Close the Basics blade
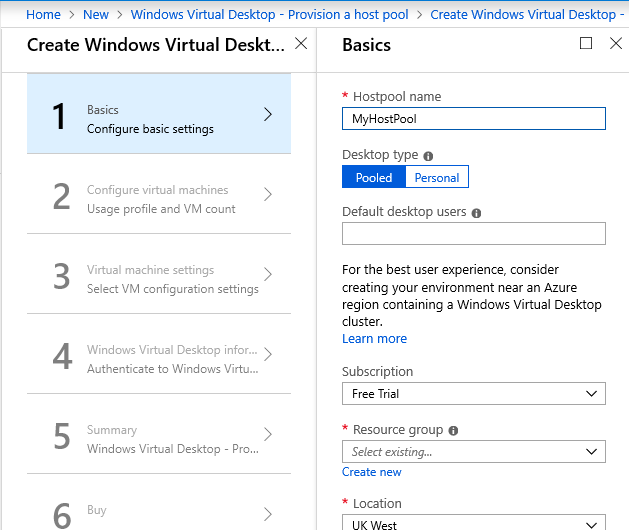The height and width of the screenshot is (530, 629). [x=616, y=43]
